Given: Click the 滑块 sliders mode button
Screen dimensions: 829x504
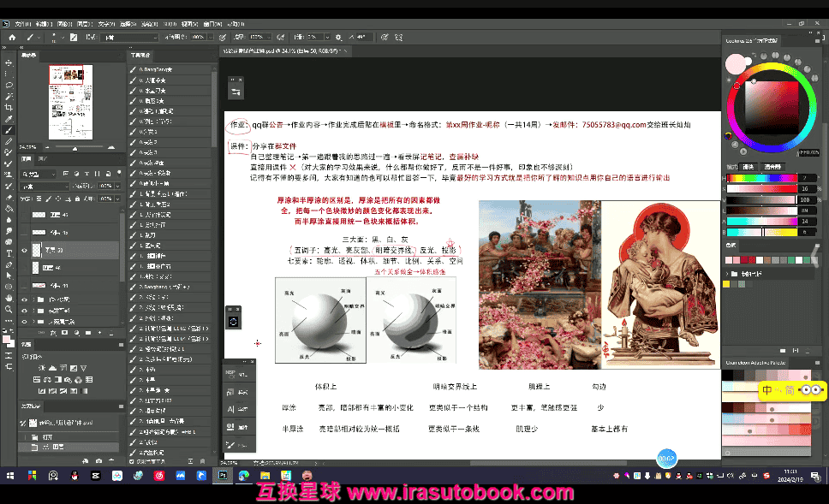Looking at the screenshot, I should [748, 166].
